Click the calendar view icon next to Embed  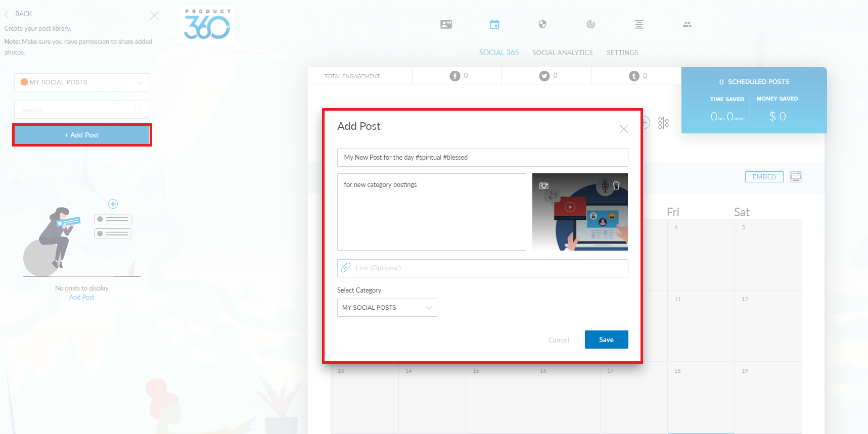pyautogui.click(x=796, y=177)
